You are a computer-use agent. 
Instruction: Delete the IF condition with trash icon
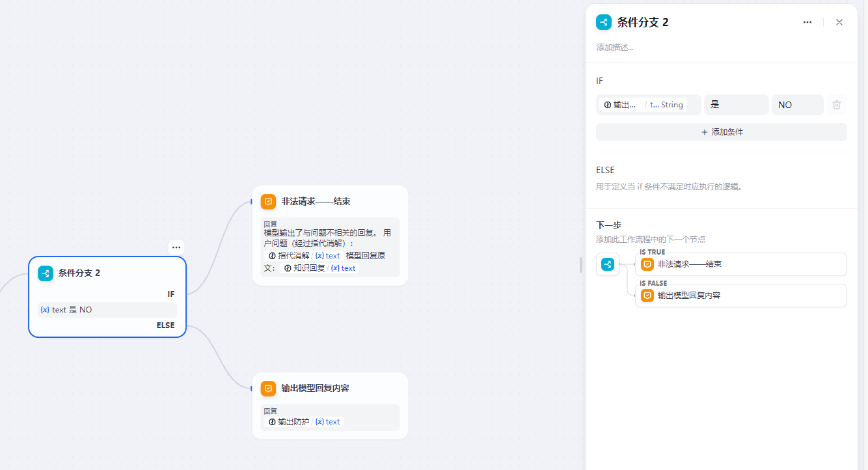tap(837, 105)
